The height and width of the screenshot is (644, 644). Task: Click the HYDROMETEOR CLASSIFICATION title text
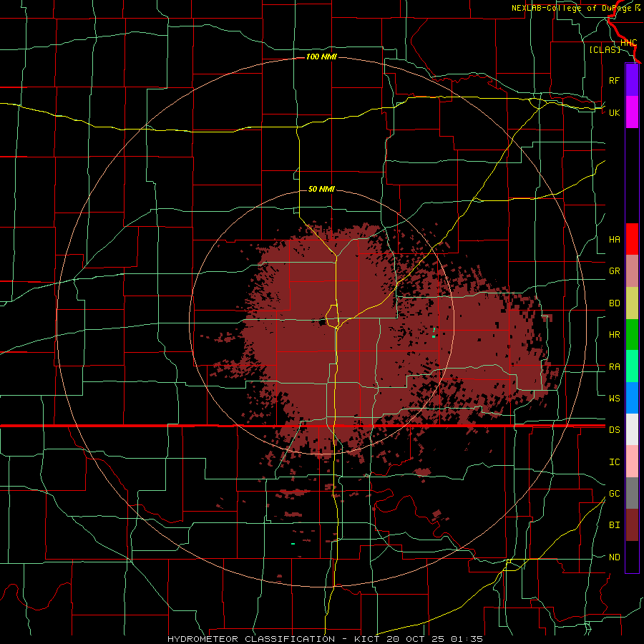251,639
